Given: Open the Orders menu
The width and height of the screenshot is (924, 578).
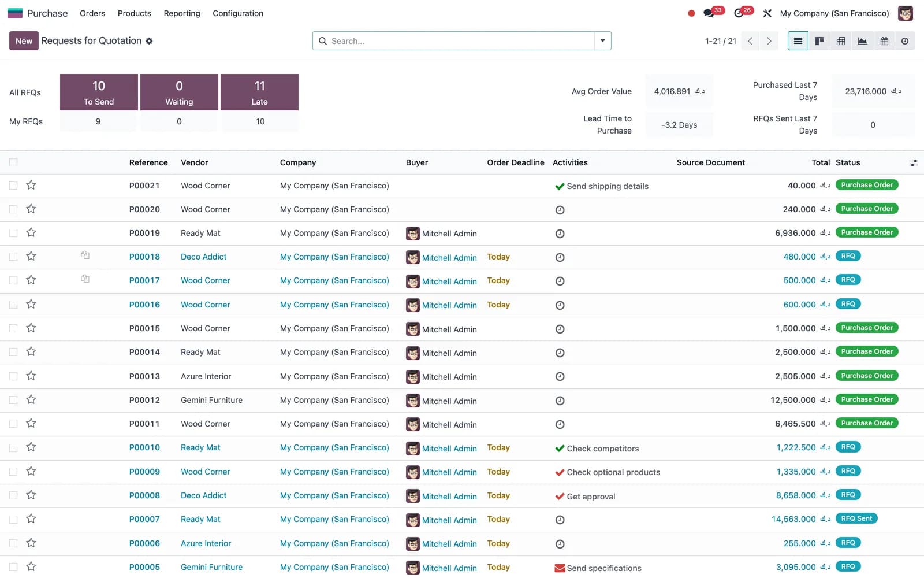Looking at the screenshot, I should (92, 13).
